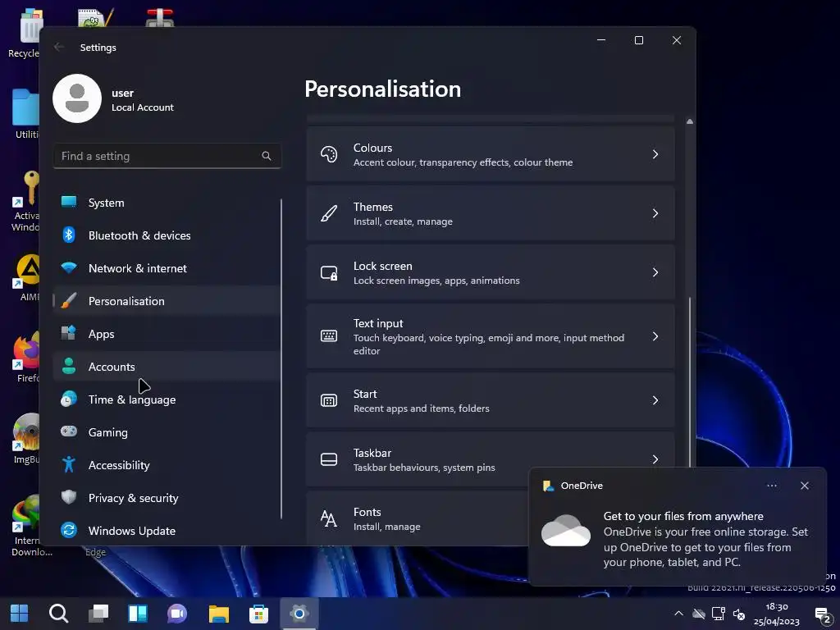Open File Explorer from the taskbar
This screenshot has height=630, width=840.
tap(218, 614)
